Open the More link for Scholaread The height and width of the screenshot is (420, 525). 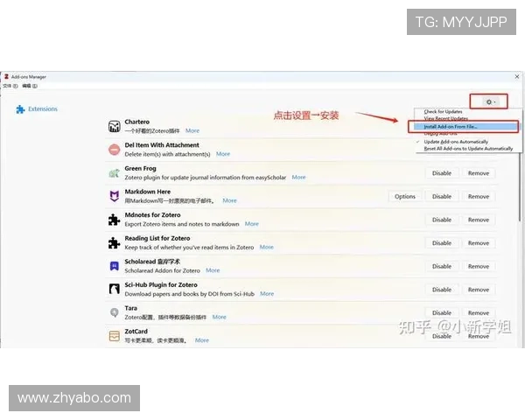pos(213,270)
